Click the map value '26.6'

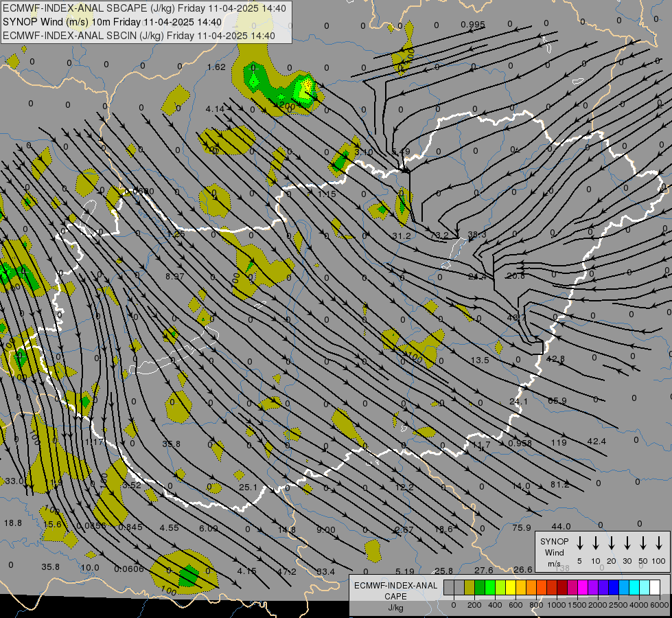(x=523, y=569)
